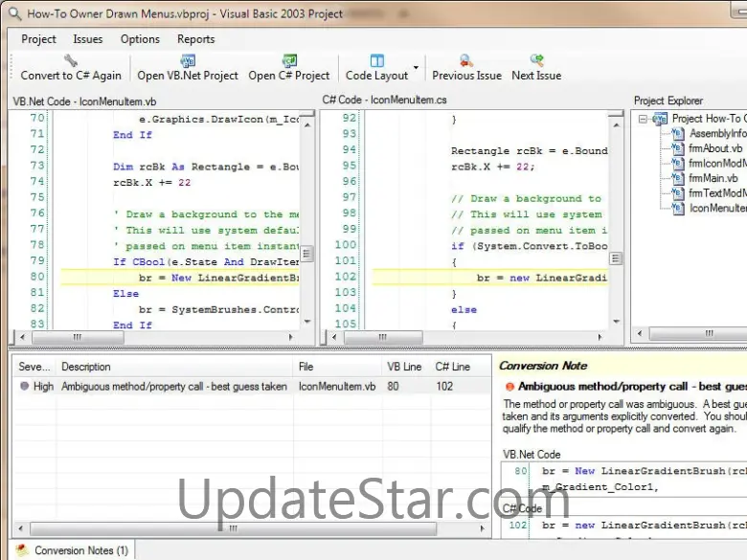This screenshot has width=747, height=560.
Task: Click scroll down arrow in VB.Net code pane
Action: pos(307,322)
